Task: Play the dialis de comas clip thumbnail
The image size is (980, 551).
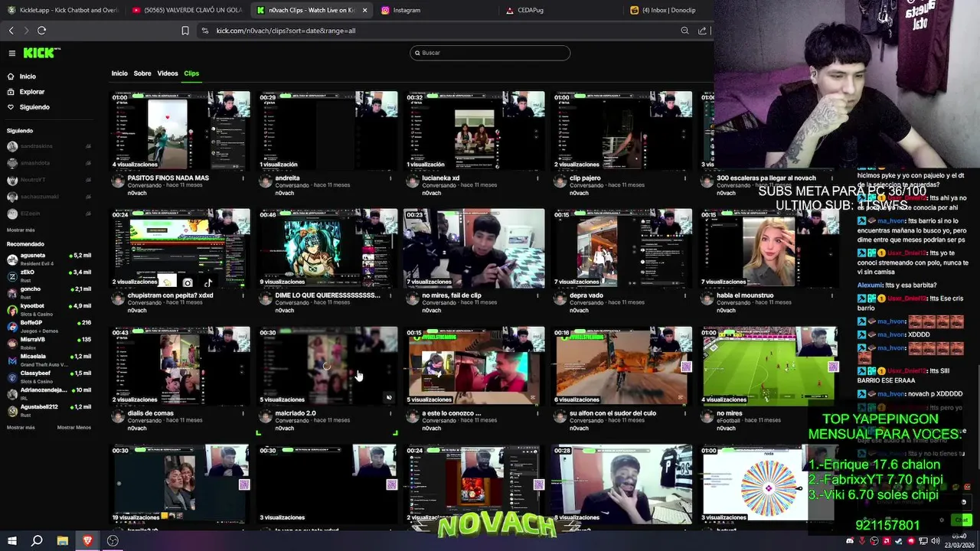Action: [180, 367]
